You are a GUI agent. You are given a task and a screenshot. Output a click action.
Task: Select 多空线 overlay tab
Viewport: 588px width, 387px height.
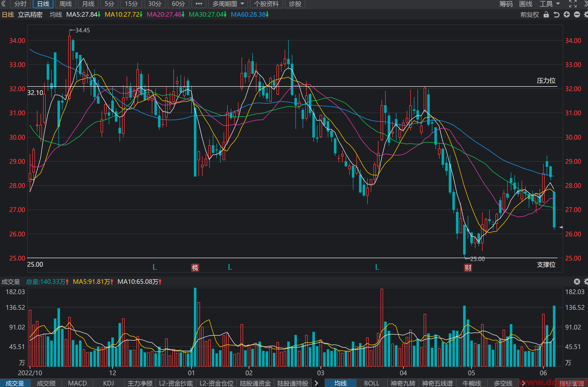pos(503,383)
